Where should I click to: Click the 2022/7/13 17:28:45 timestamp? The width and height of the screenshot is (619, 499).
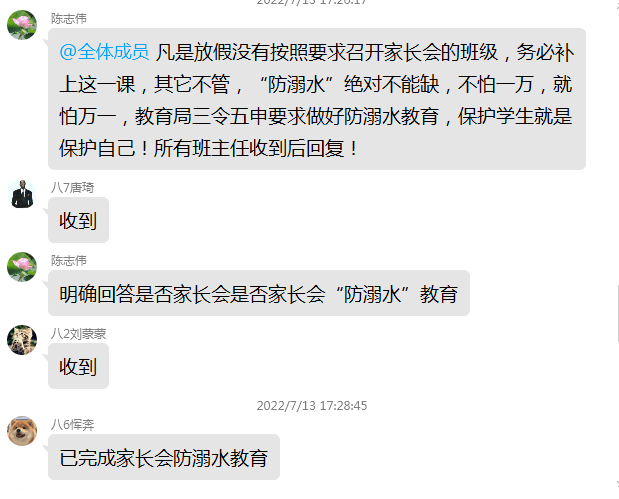(x=312, y=406)
